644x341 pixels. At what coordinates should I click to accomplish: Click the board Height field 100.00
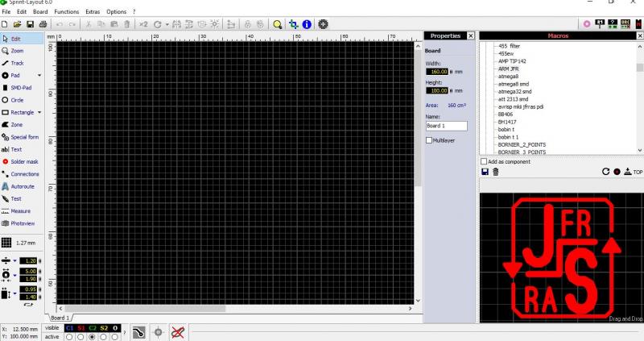pos(437,90)
